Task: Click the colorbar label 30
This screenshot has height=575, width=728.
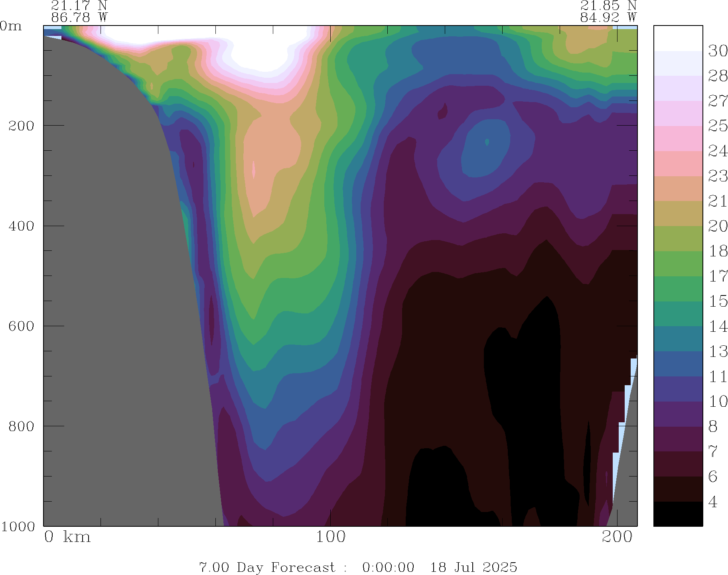Action: [x=718, y=51]
